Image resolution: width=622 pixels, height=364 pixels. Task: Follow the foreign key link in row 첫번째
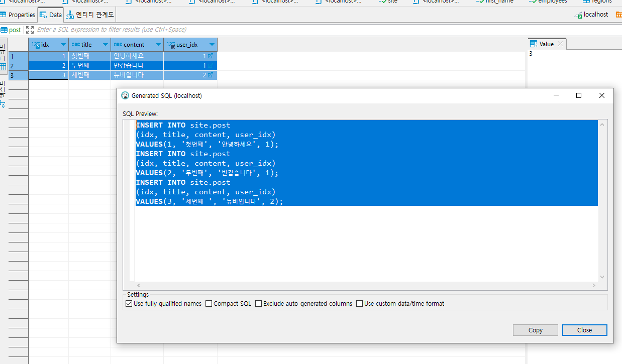[211, 56]
